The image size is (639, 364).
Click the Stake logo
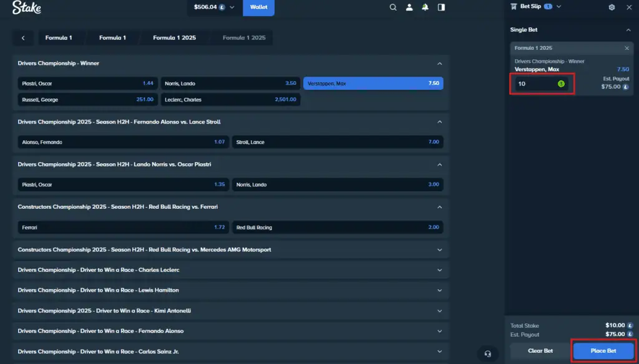tap(26, 7)
